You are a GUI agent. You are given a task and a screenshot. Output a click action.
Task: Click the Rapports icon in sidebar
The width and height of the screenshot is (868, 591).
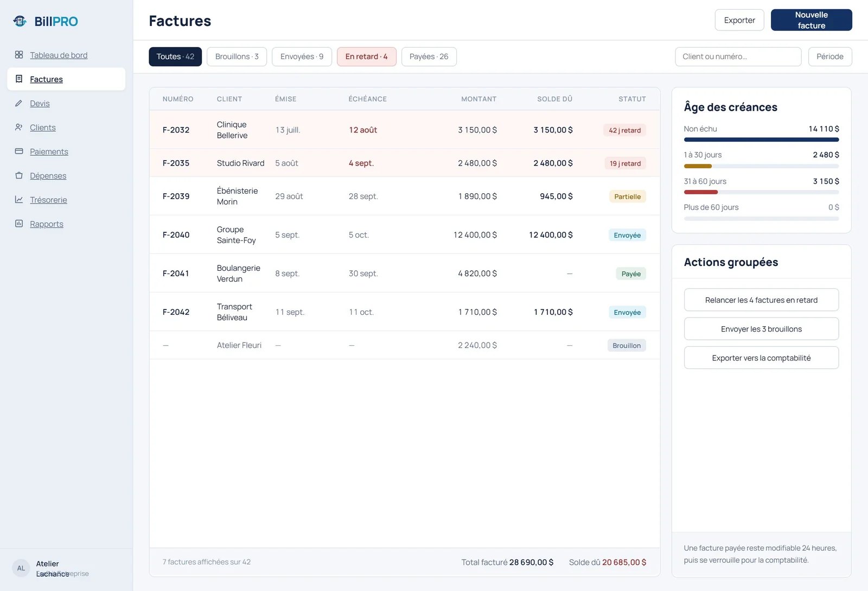(19, 224)
